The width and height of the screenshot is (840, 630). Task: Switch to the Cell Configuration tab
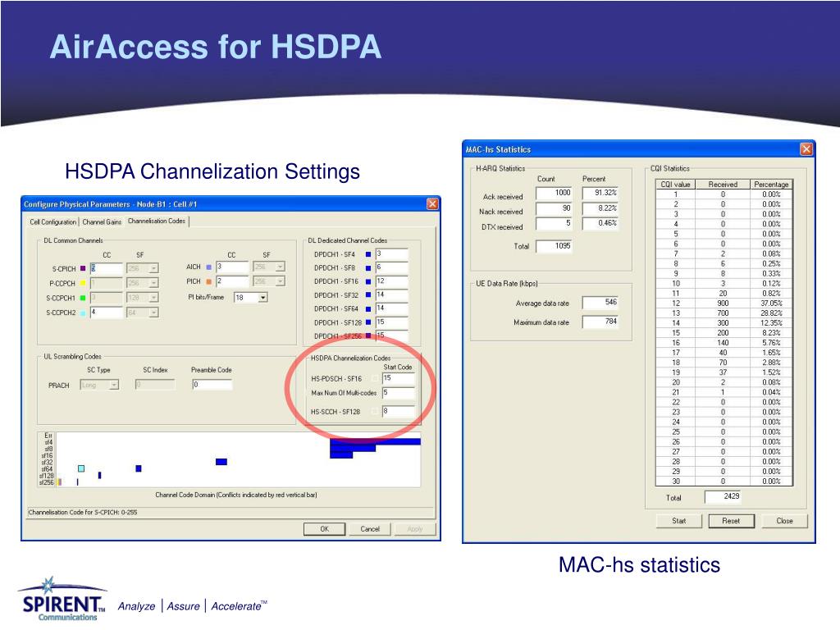53,221
